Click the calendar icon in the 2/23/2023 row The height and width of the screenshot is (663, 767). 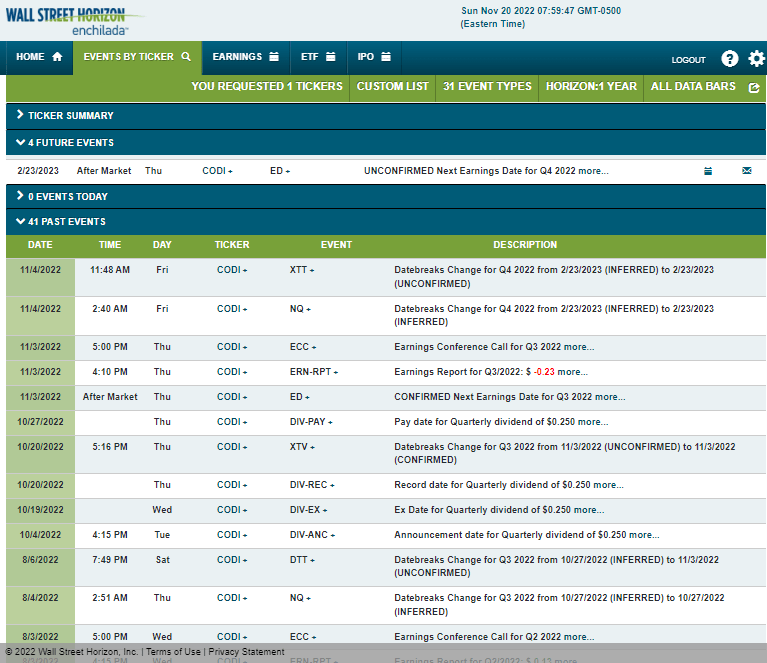click(708, 171)
